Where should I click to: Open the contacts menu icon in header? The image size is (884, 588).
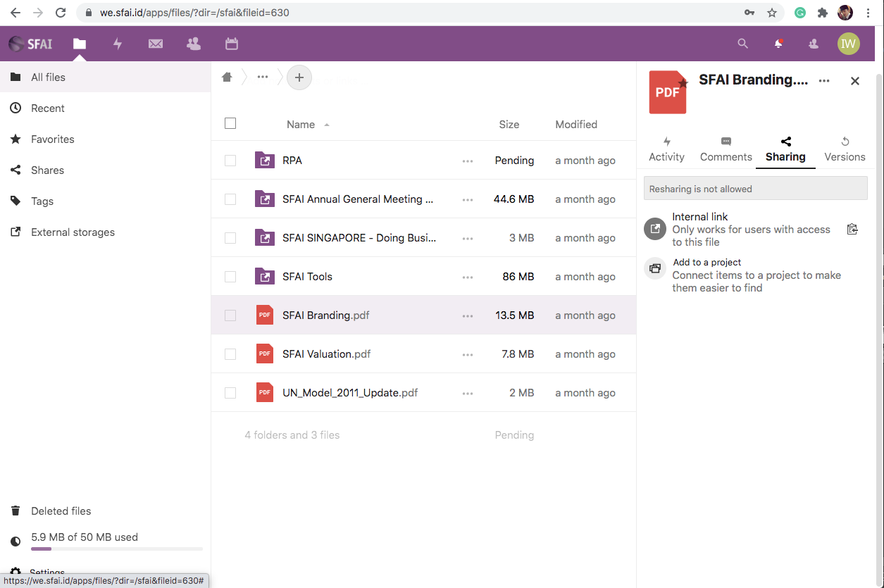pyautogui.click(x=814, y=44)
